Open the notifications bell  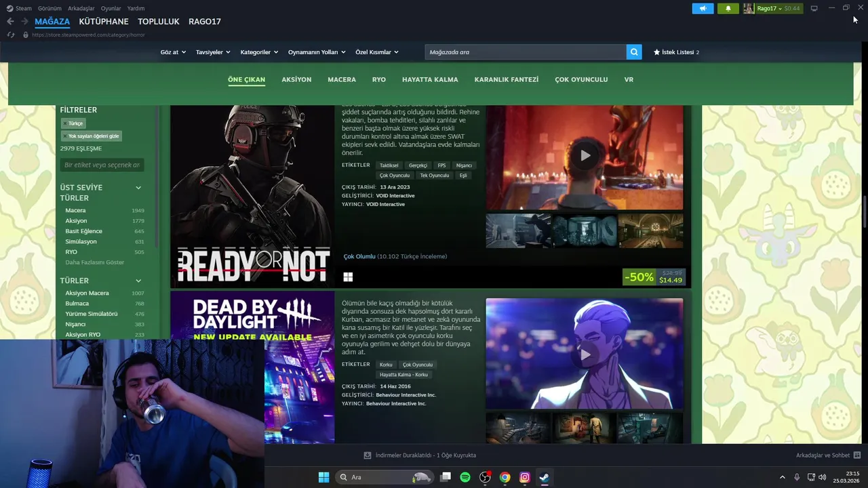point(728,8)
